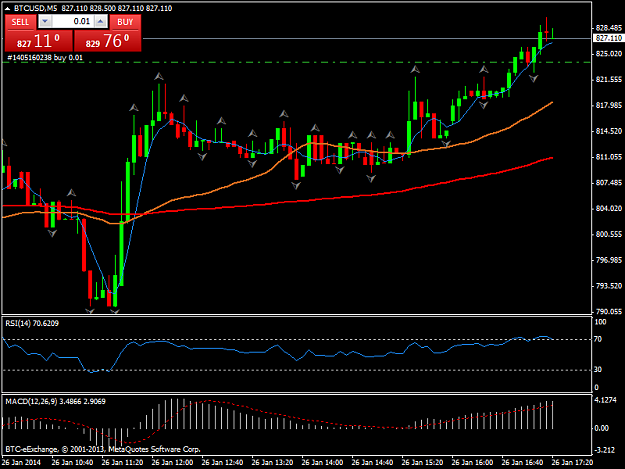Click the MACD scale value 4.1274
The height and width of the screenshot is (469, 625).
click(605, 400)
